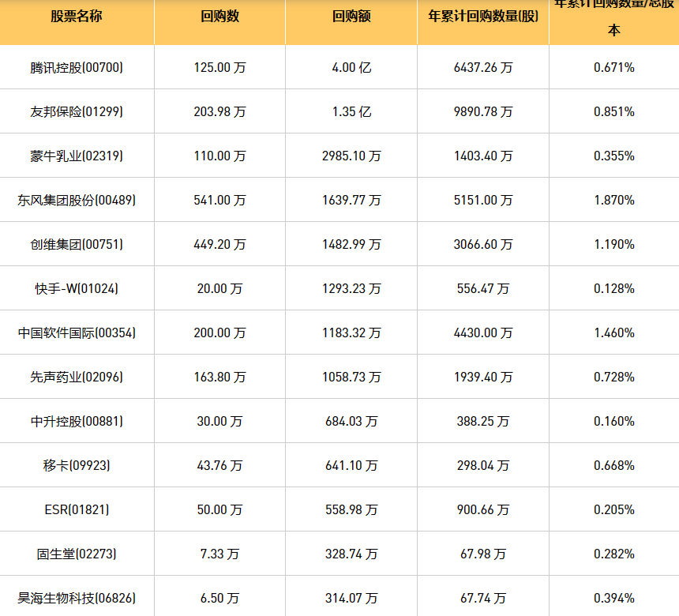679x616 pixels.
Task: Select the 友邦保险(01299) stock name
Action: point(77,112)
